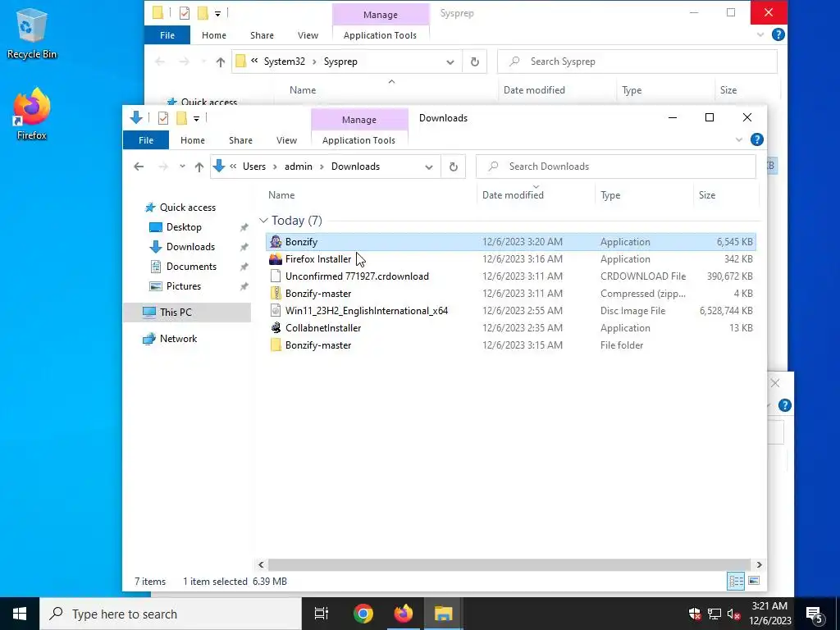The width and height of the screenshot is (840, 630).
Task: Navigate to System32 in Sysprep address path
Action: (x=284, y=62)
